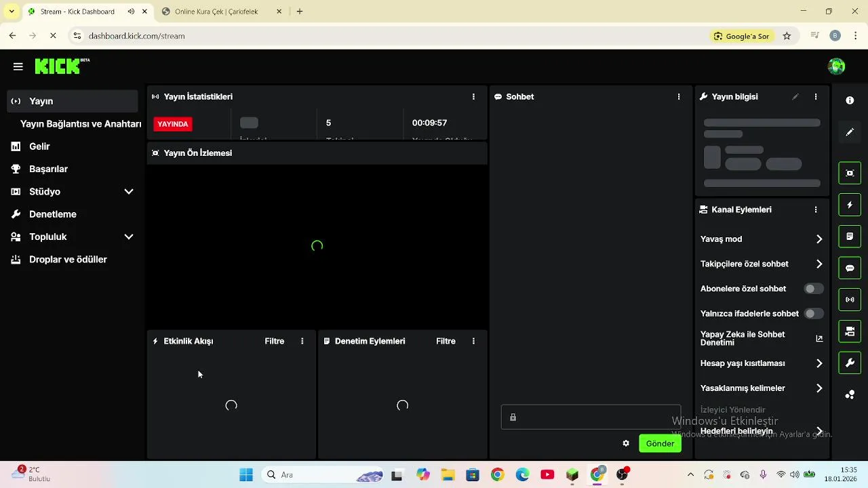Image resolution: width=868 pixels, height=488 pixels.
Task: Enable Abonelere özel sohbet switch
Action: 813,289
